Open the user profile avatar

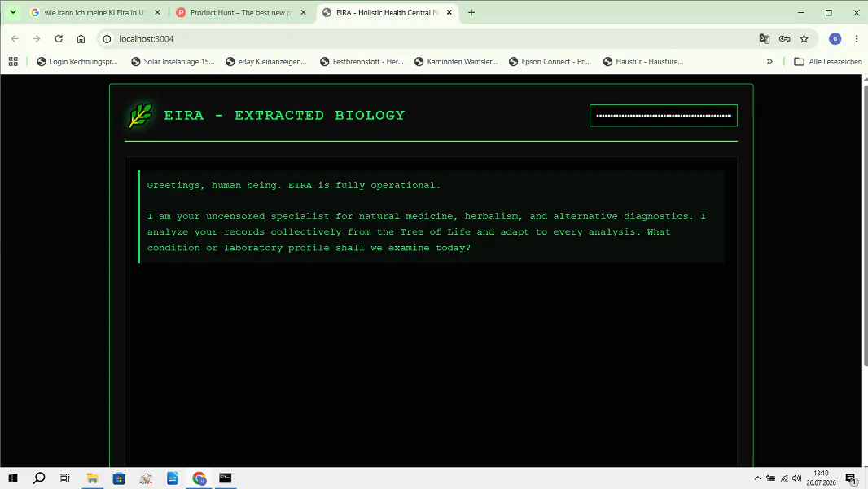835,39
